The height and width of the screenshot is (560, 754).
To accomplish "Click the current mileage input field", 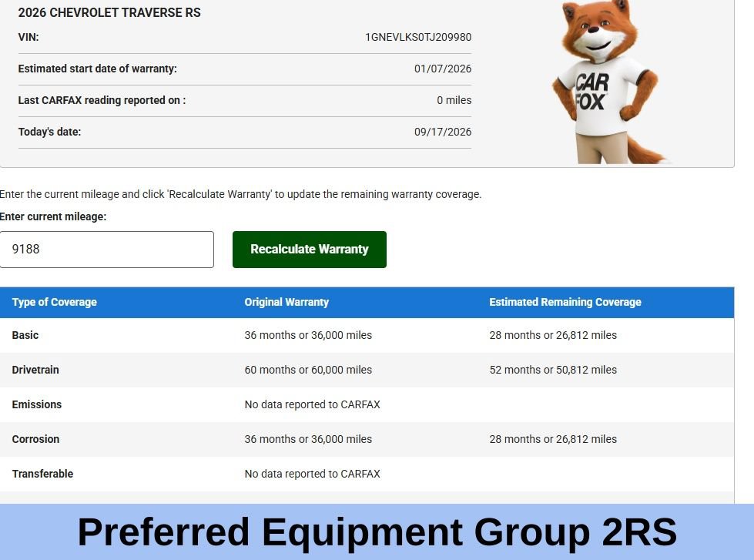I will click(107, 250).
